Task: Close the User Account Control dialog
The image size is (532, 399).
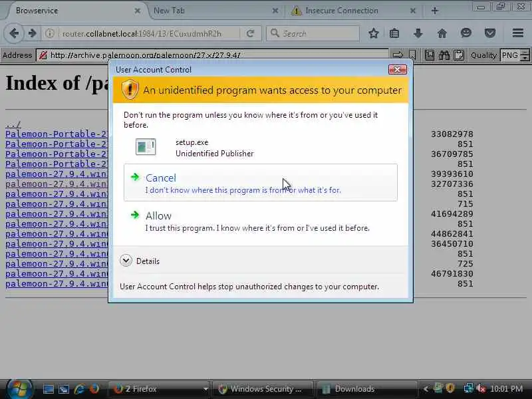Action: pos(397,70)
